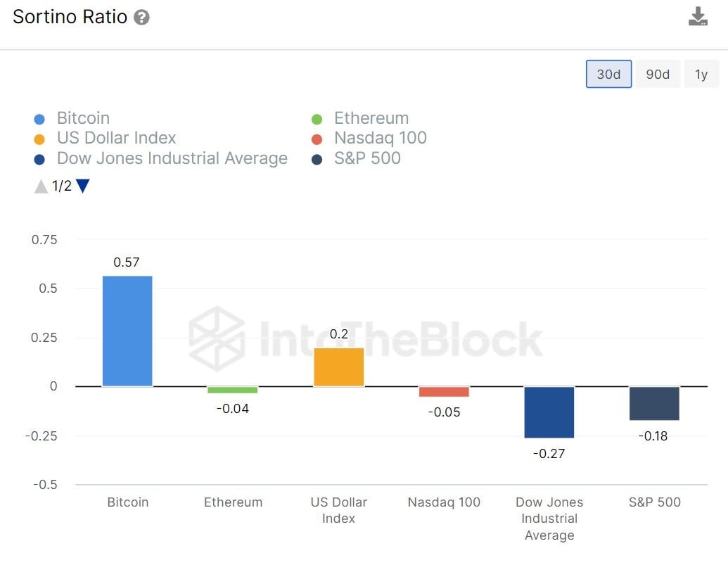Go to next legend page arrow

pos(82,186)
